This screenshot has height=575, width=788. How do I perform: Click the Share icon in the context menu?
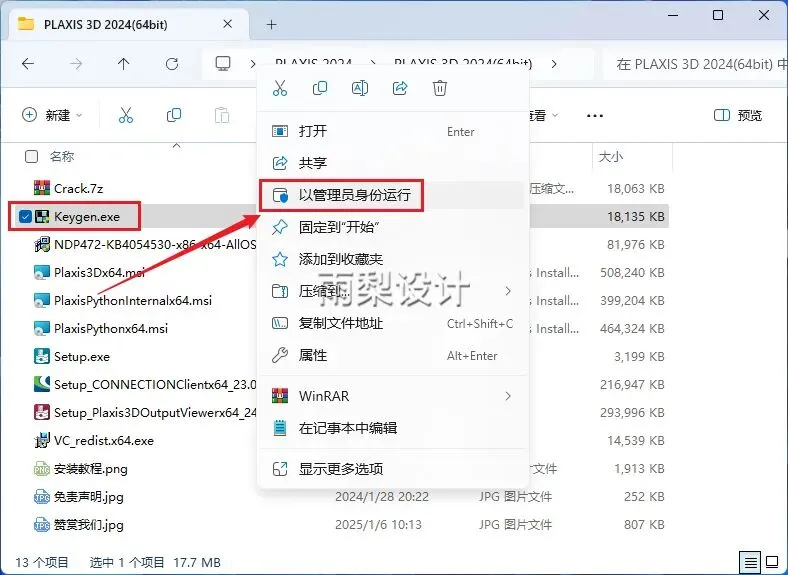[400, 88]
